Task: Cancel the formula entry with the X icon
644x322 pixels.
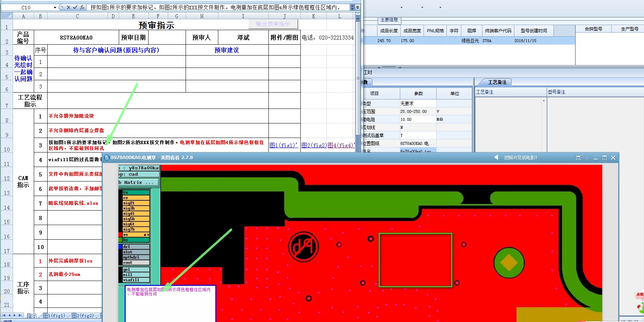Action: (68, 7)
